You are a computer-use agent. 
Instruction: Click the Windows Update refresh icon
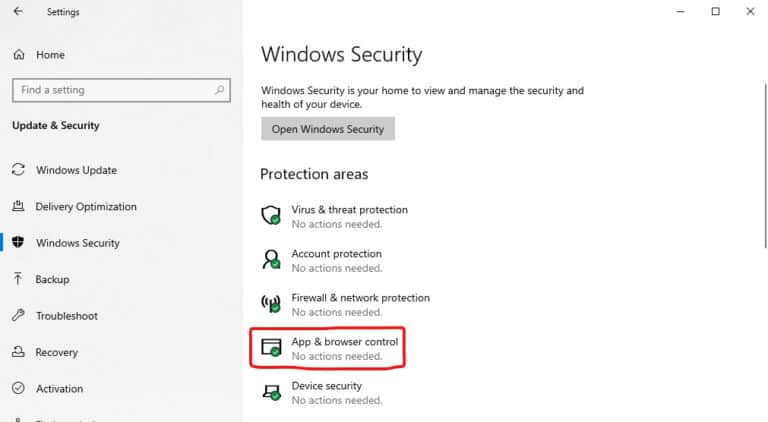tap(18, 169)
